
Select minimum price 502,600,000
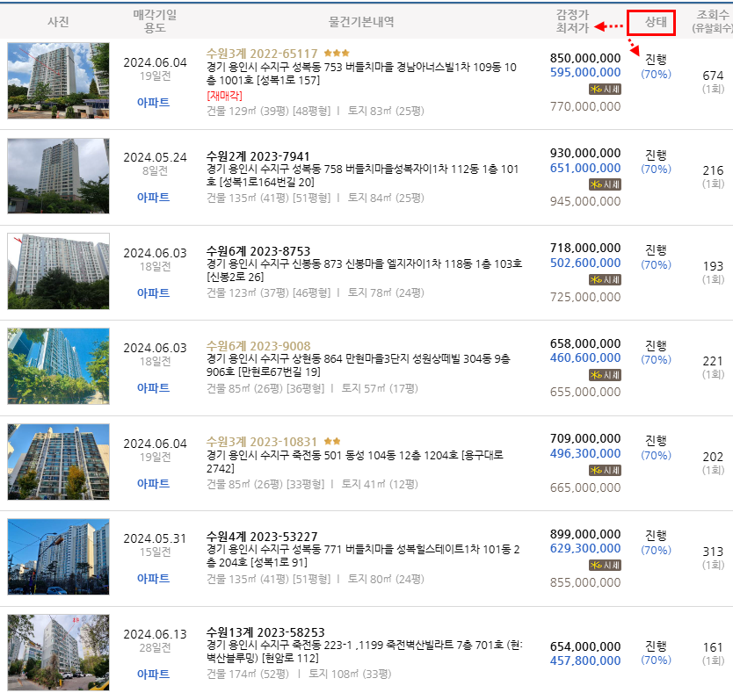(585, 263)
